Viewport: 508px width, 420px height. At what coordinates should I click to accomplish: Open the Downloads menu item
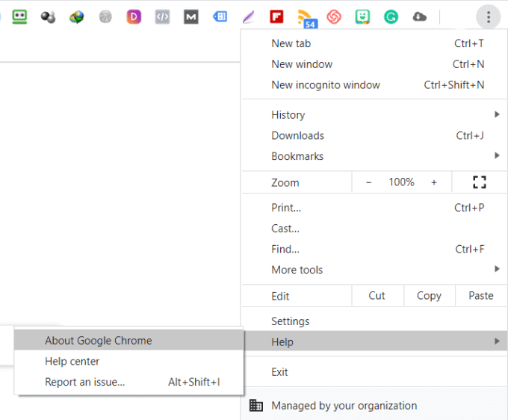[x=374, y=135]
